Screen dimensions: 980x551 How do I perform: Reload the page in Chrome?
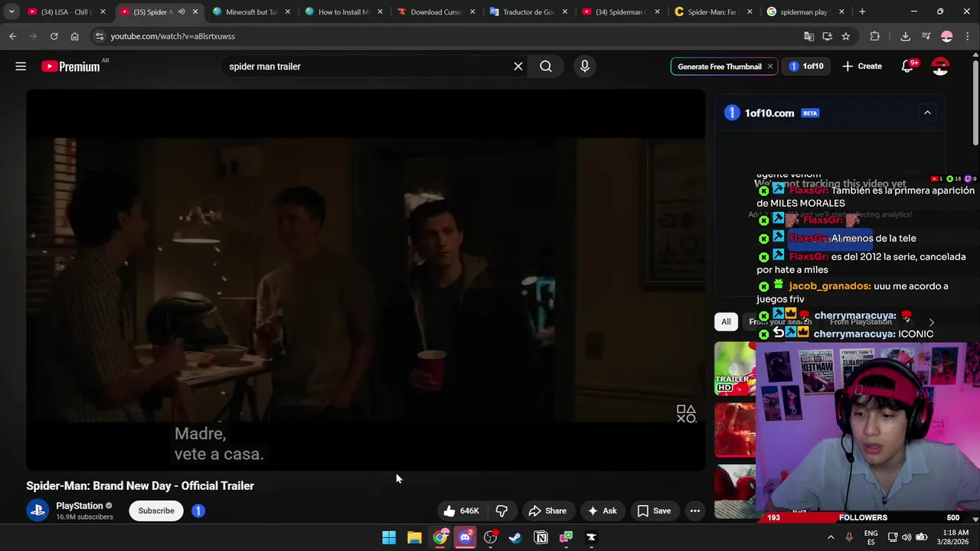(x=54, y=36)
